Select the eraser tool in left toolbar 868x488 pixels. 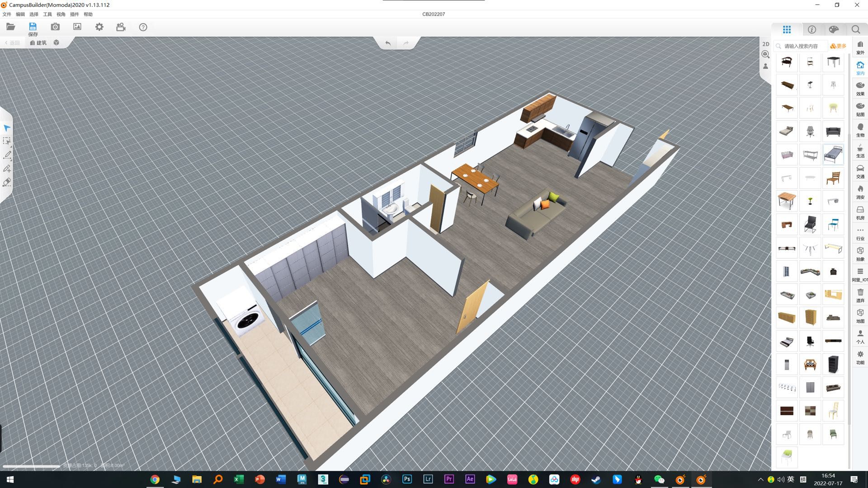[x=7, y=183]
